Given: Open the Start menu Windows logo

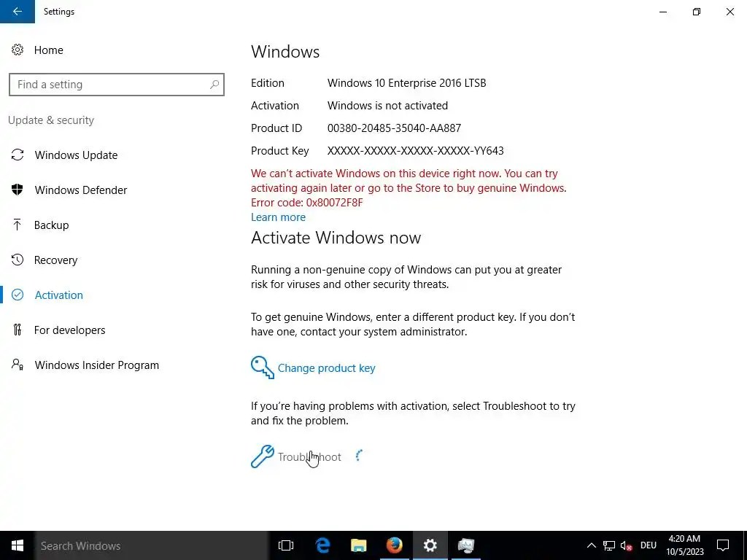Looking at the screenshot, I should 18,545.
